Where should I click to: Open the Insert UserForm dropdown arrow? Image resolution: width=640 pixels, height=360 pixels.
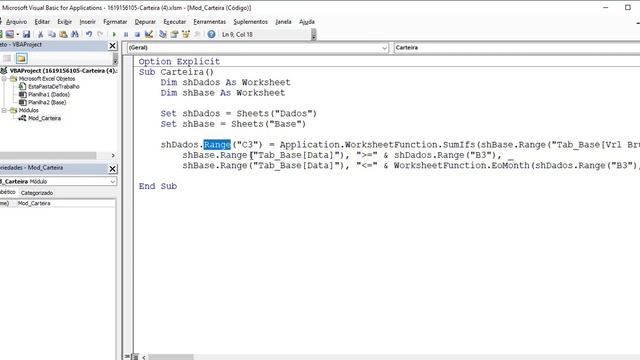click(18, 35)
